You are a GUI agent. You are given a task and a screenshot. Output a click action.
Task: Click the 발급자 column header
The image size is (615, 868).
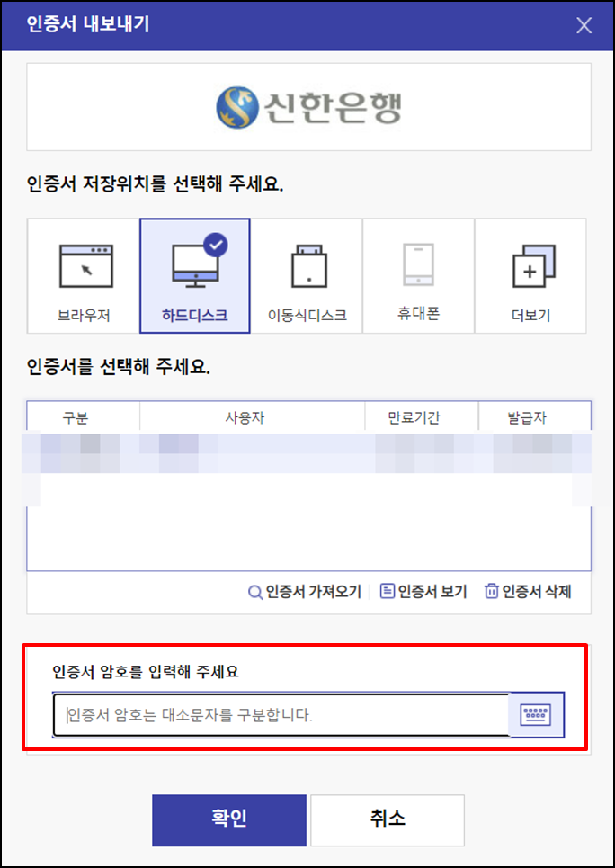pos(534,417)
